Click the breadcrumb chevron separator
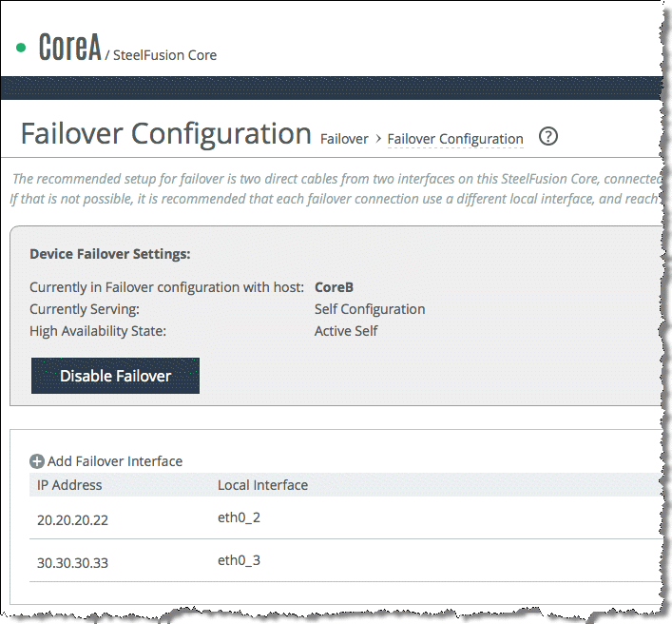The height and width of the screenshot is (624, 672). (378, 139)
